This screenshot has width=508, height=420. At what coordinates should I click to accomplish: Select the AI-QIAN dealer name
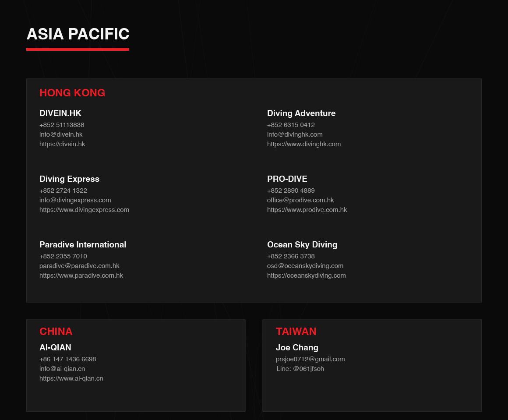[56, 347]
